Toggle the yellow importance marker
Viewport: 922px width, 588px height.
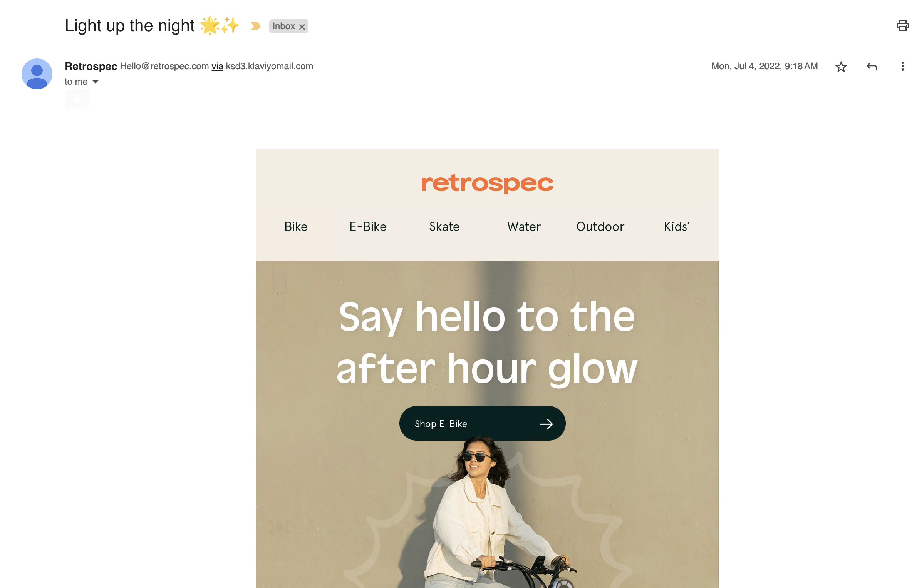pyautogui.click(x=255, y=26)
